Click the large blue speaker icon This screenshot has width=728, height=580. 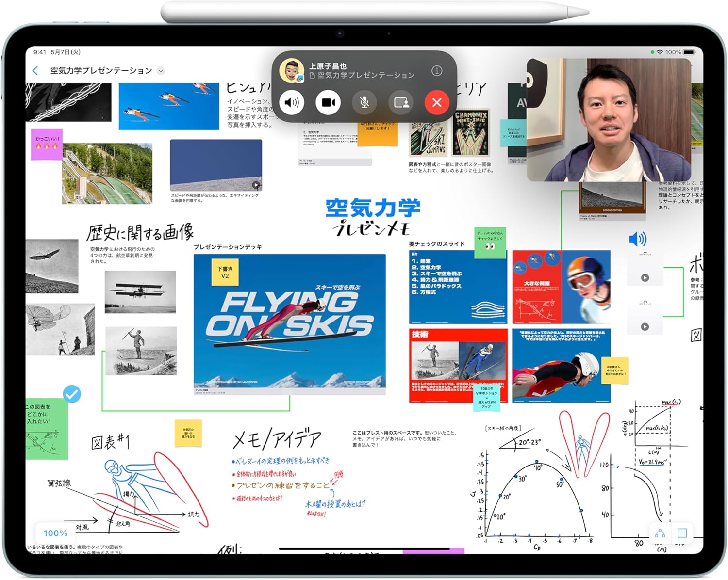(637, 239)
